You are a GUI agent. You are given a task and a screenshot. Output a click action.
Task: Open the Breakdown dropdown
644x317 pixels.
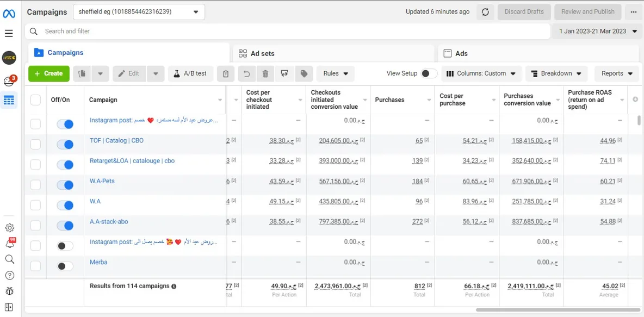coord(556,73)
